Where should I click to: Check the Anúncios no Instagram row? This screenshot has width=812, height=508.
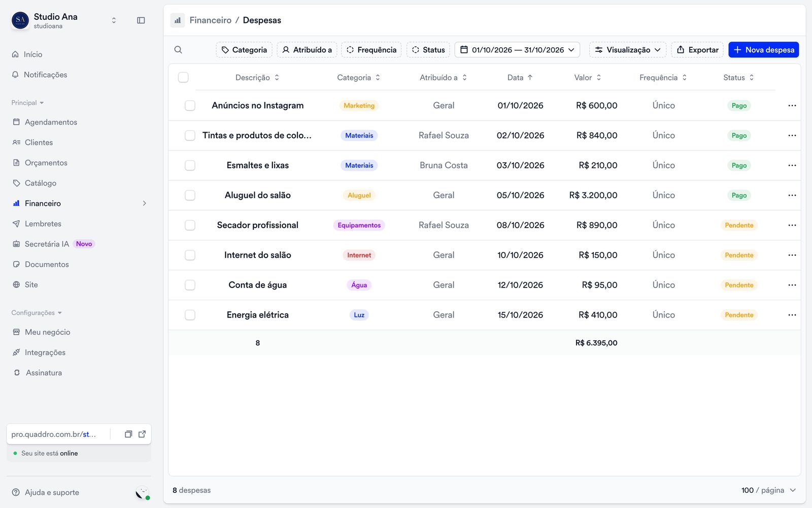(190, 106)
